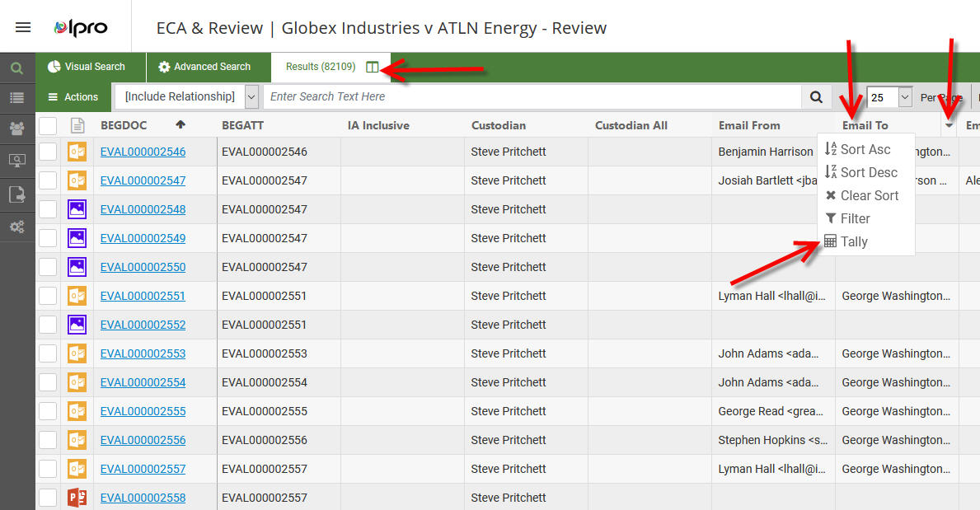The height and width of the screenshot is (510, 980).
Task: Click into the Enter Search Text field
Action: [532, 97]
